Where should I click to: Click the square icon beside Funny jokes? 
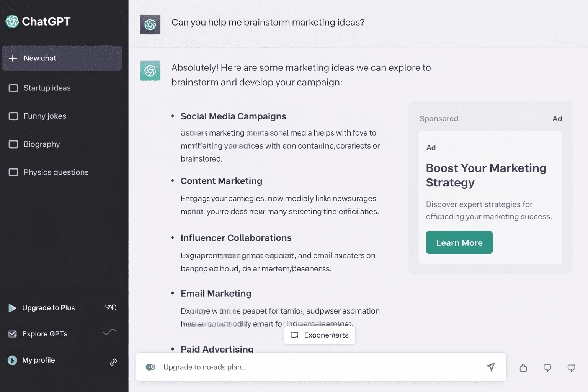point(13,116)
